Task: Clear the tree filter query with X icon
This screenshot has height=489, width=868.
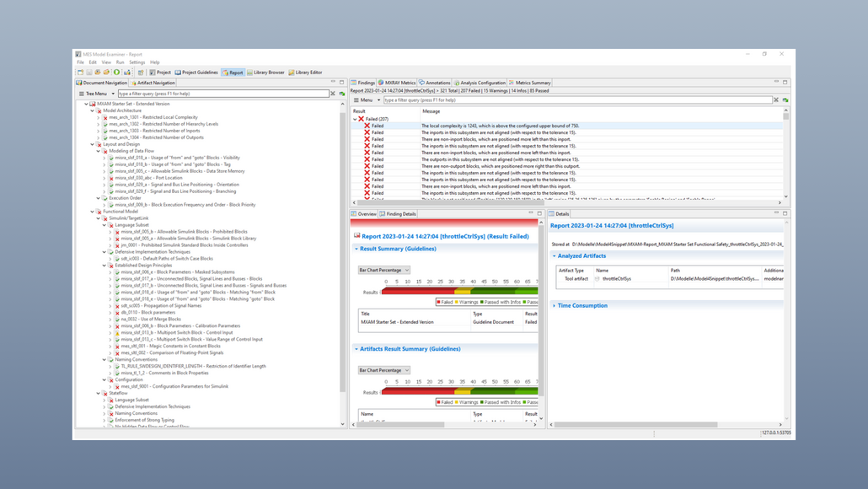Action: (333, 94)
